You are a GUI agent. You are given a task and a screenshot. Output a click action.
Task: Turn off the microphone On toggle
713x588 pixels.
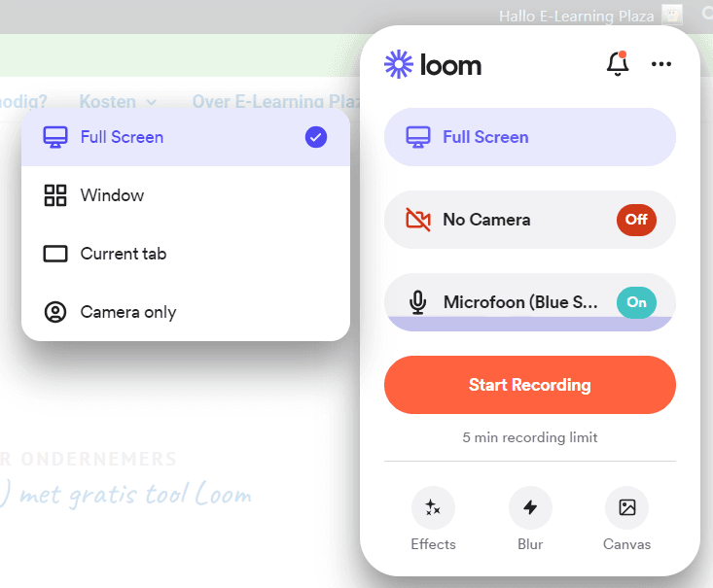(x=636, y=302)
